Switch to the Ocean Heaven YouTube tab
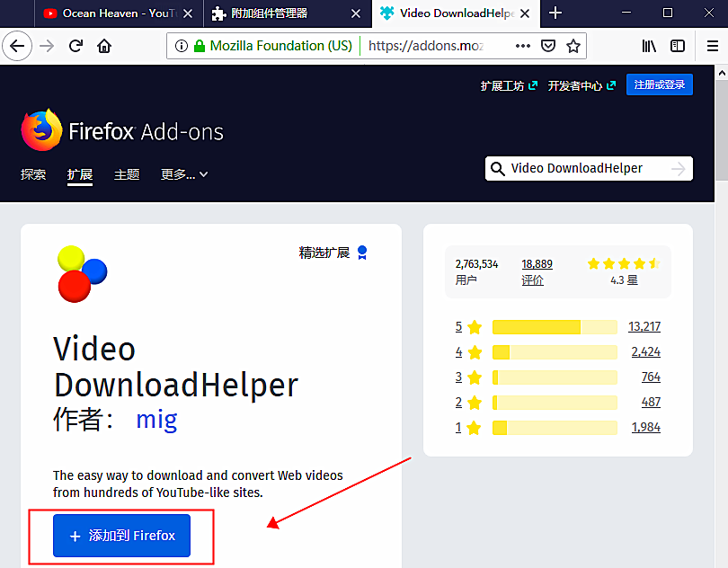Image resolution: width=728 pixels, height=568 pixels. click(x=119, y=13)
